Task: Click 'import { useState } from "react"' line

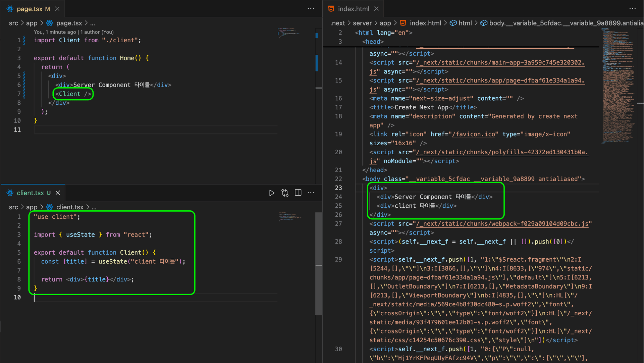Action: (93, 235)
